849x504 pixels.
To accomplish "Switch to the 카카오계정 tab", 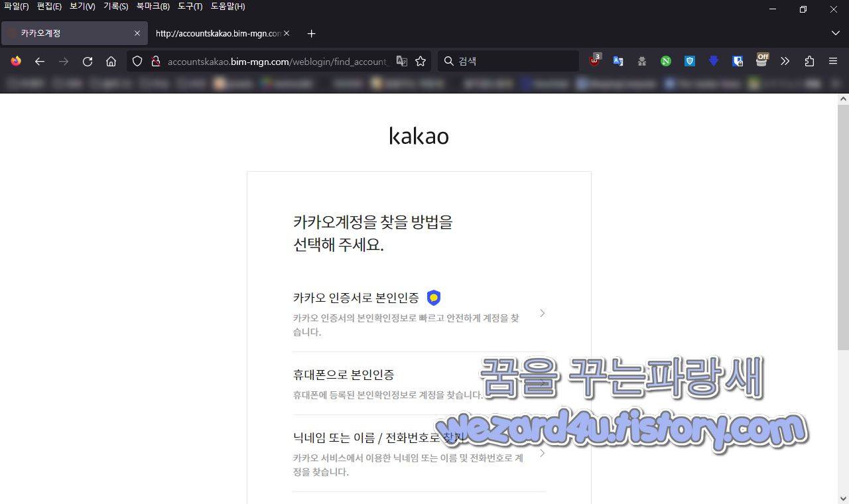I will pos(74,33).
